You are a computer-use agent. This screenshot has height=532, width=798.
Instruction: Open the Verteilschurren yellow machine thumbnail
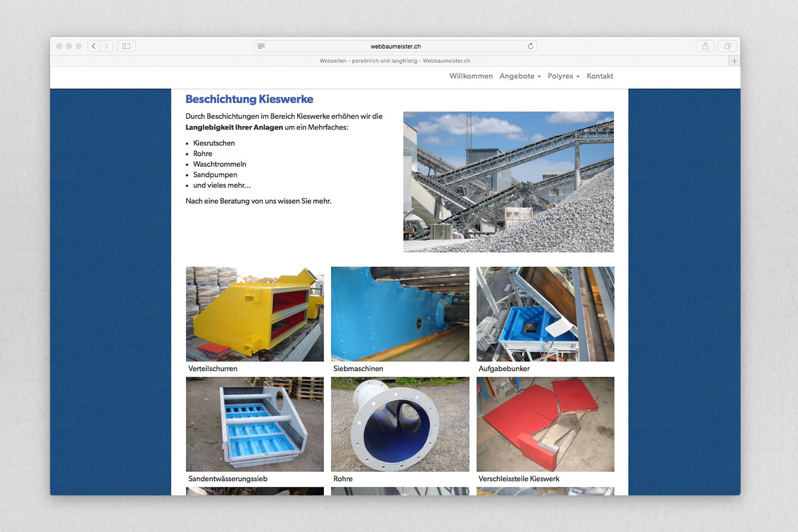pos(255,314)
